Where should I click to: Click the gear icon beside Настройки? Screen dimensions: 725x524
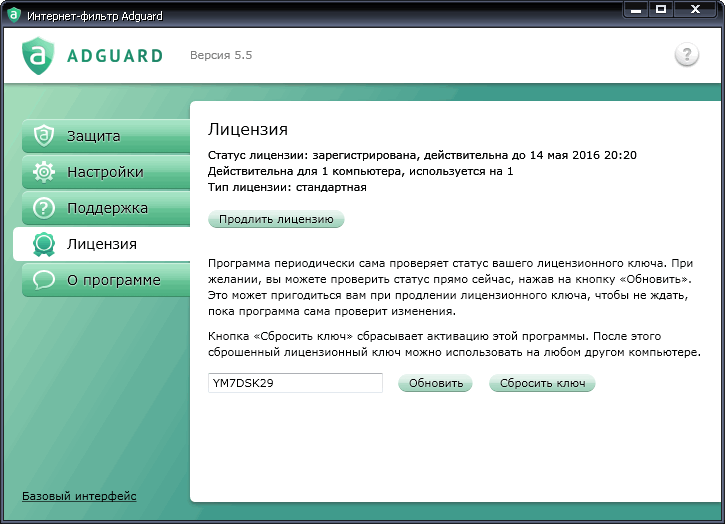tap(44, 172)
